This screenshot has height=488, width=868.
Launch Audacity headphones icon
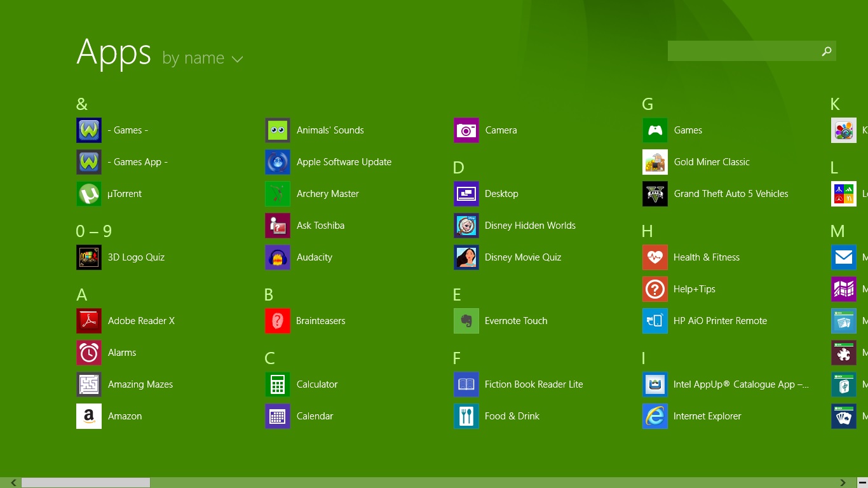tap(278, 257)
